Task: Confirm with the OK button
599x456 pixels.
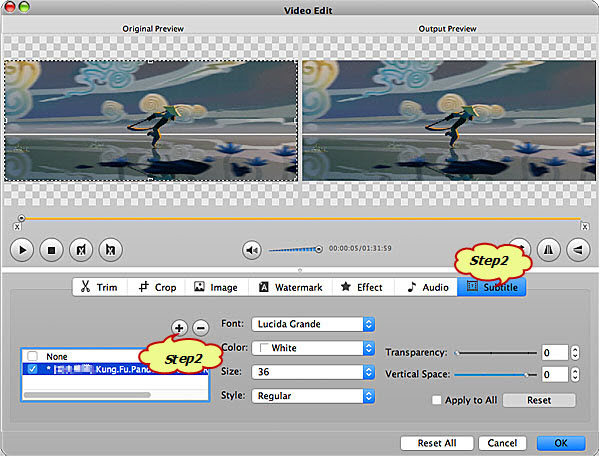Action: [x=561, y=443]
